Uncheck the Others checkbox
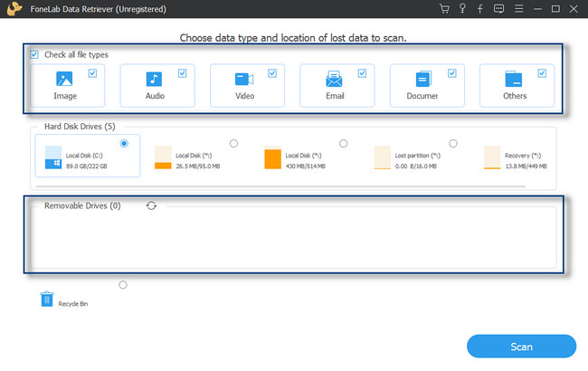 point(542,73)
